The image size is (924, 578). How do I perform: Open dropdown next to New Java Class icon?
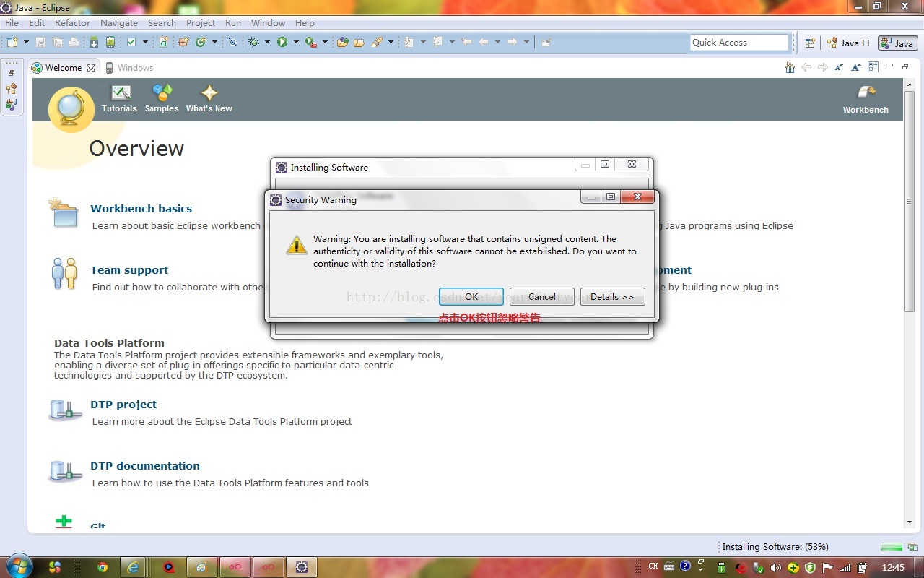[214, 42]
